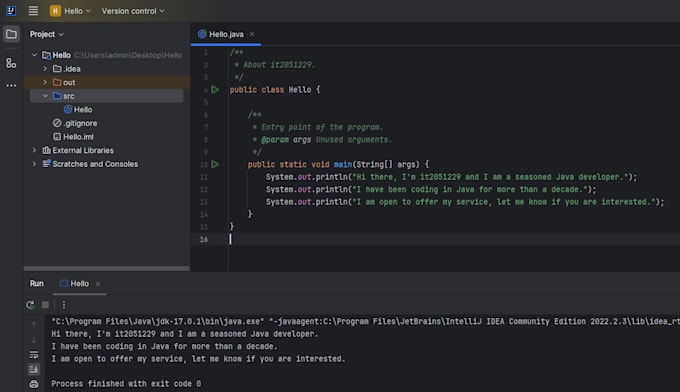Viewport: 680px width, 392px height.
Task: Expand the out folder
Action: pos(45,82)
